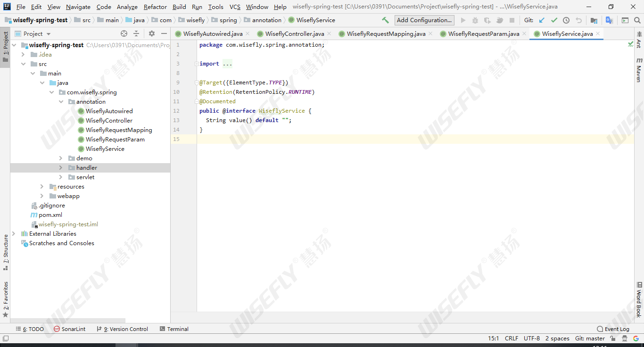Open the Navigate menu
This screenshot has width=644, height=347.
(78, 7)
